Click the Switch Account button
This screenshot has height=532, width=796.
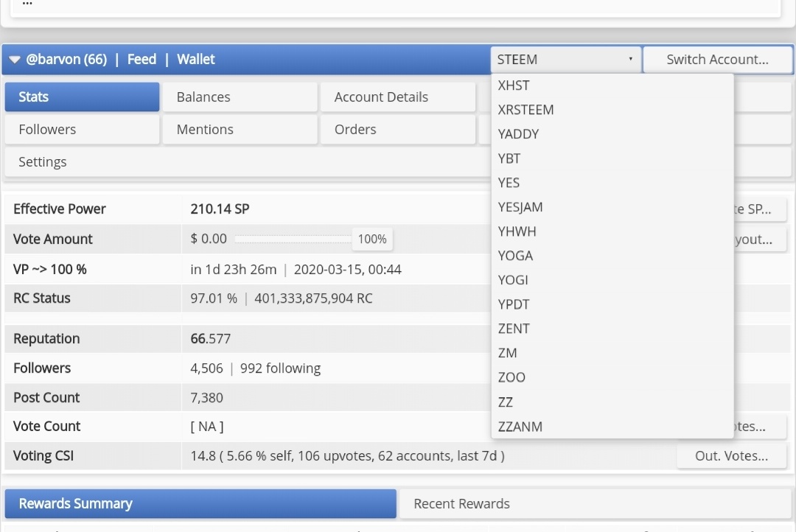tap(717, 60)
